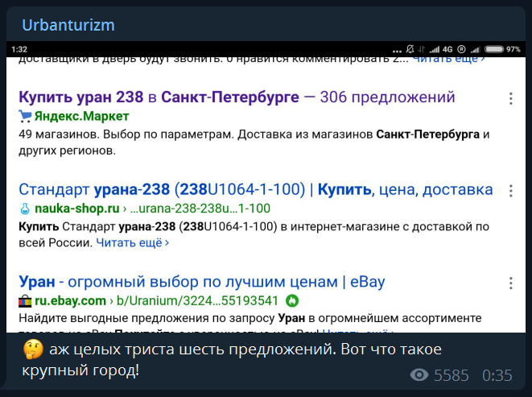Click the nauka-shop.ru domain link

[77, 209]
